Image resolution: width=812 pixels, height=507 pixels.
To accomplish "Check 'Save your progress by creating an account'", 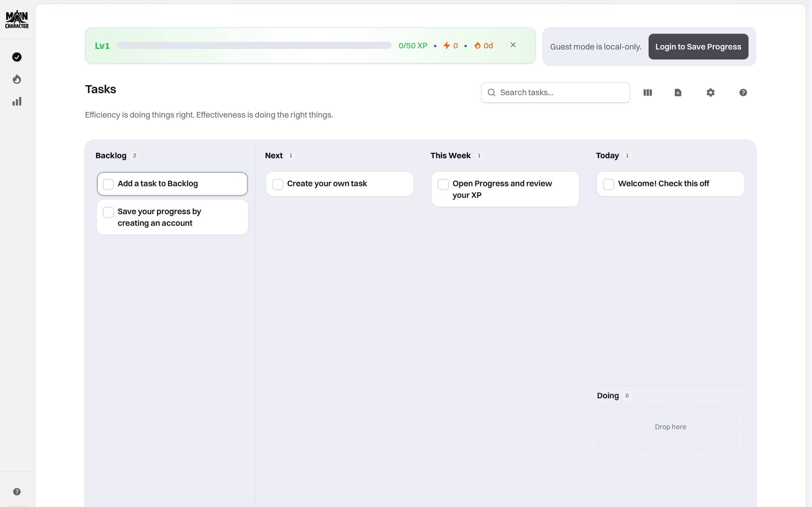I will pos(108,212).
